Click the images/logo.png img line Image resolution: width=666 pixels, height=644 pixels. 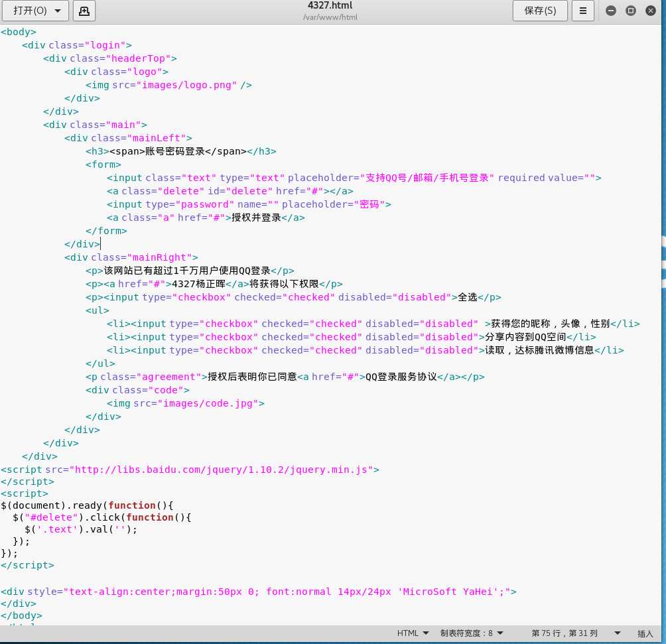coord(168,85)
